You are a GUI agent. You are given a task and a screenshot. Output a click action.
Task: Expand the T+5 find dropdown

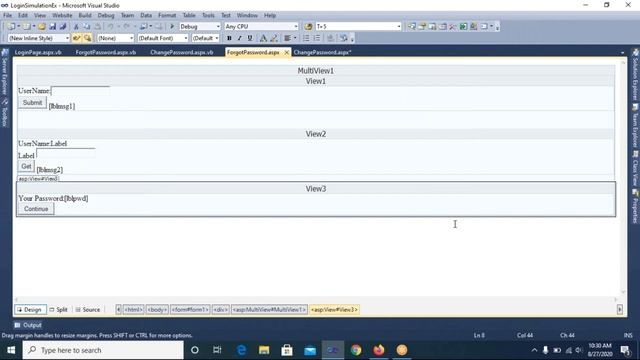click(399, 27)
